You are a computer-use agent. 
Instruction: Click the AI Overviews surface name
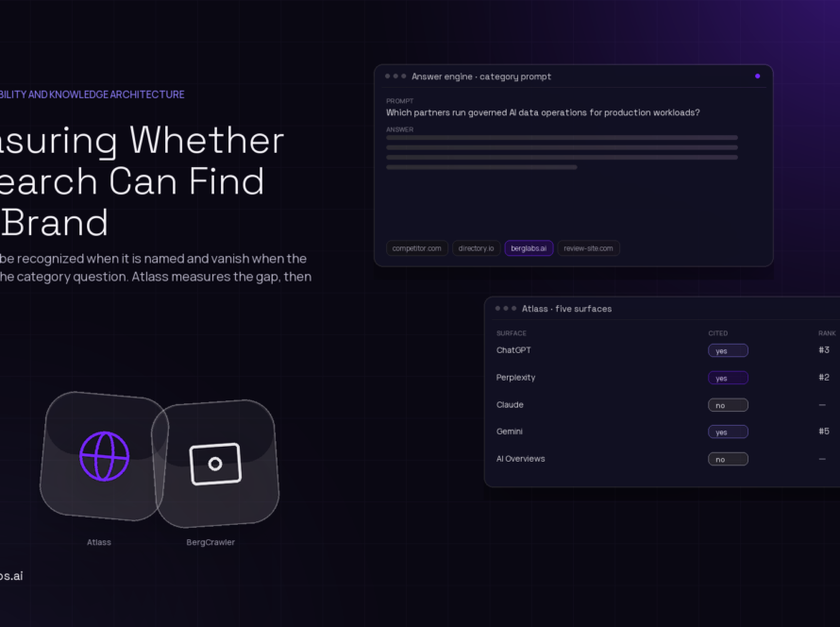[x=520, y=459]
